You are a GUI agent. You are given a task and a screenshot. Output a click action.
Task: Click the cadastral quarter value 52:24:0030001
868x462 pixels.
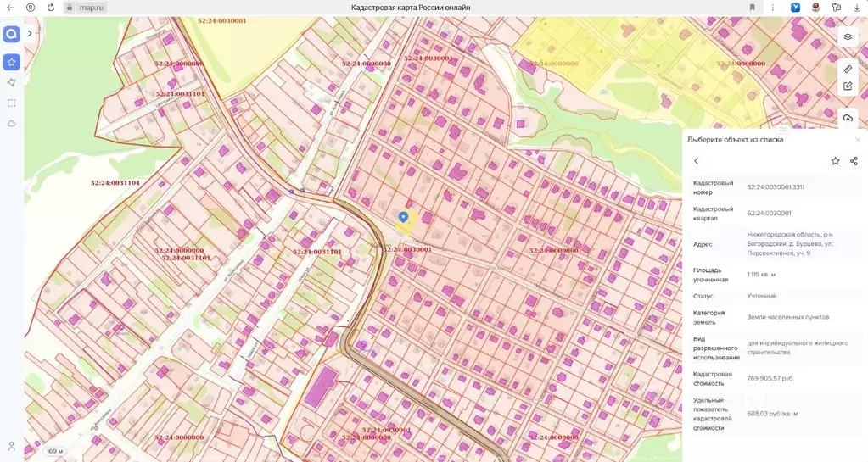click(769, 213)
